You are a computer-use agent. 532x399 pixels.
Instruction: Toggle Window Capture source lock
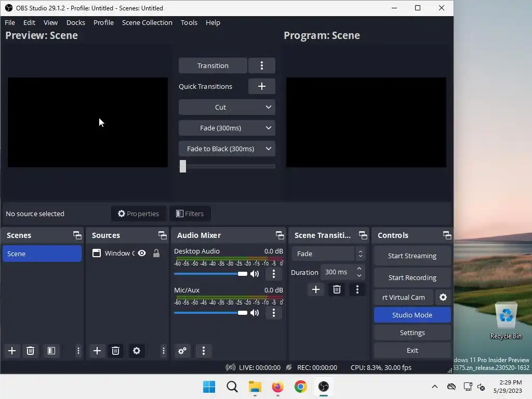tap(156, 253)
